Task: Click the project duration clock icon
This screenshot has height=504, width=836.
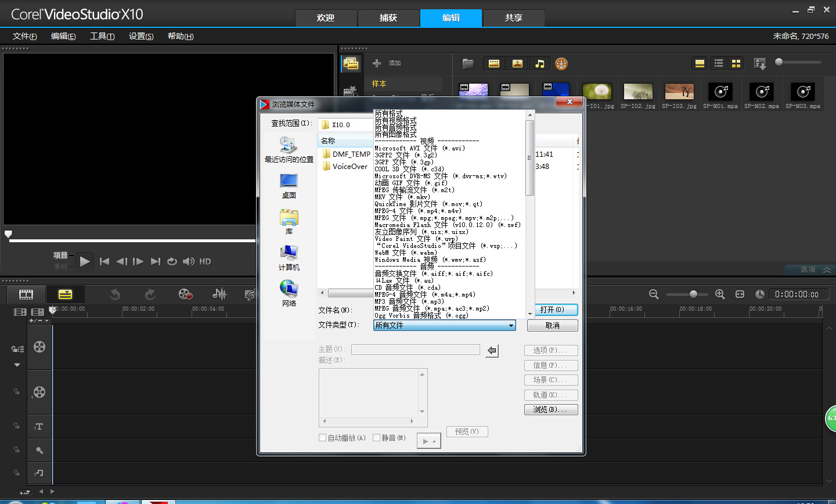Action: (x=759, y=294)
